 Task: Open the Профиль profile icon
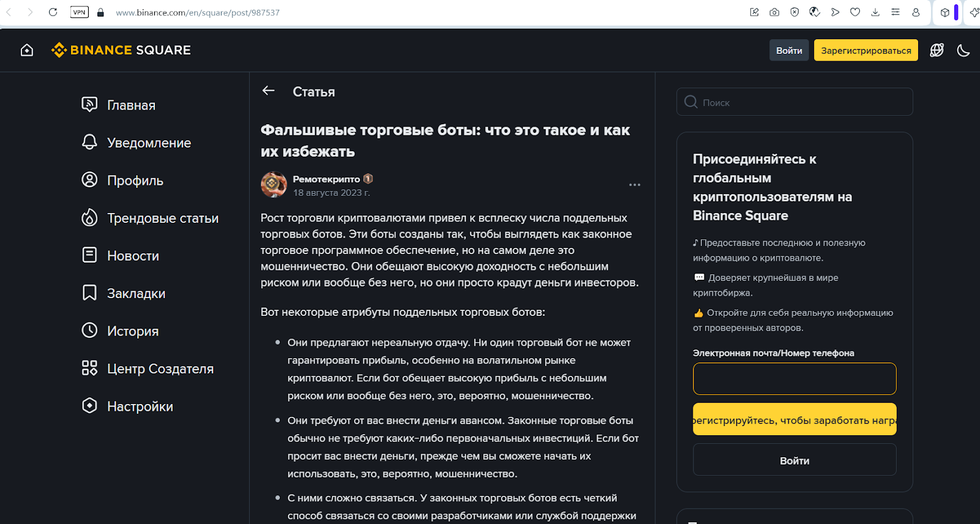(x=89, y=180)
